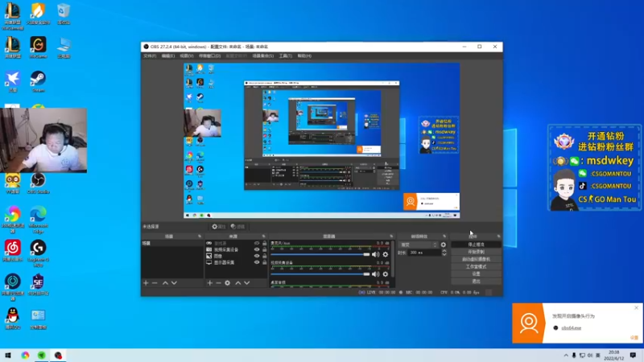Open transition properties gear next to 渐变
Screen dimensions: 644x362
coord(444,245)
